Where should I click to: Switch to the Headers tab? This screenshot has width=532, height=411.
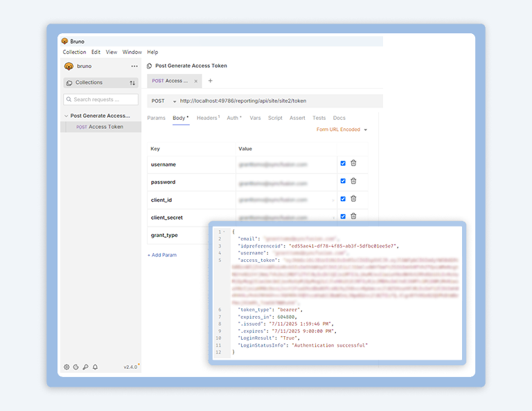pos(208,118)
